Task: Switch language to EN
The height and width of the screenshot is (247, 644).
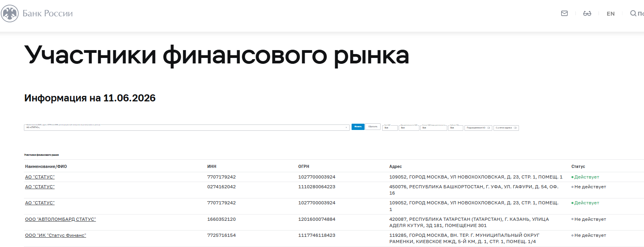Action: point(611,14)
